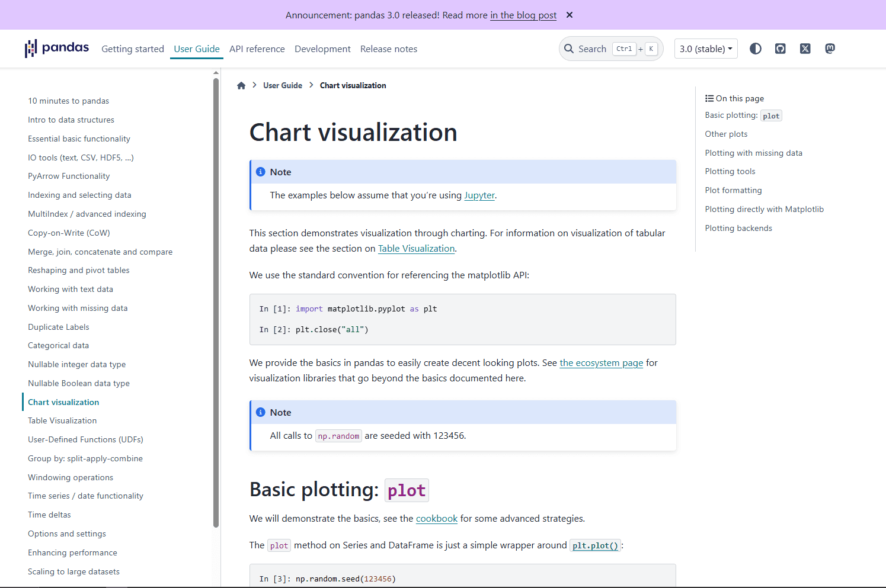Open the 3.0 (stable) version dropdown
This screenshot has height=588, width=886.
[706, 49]
